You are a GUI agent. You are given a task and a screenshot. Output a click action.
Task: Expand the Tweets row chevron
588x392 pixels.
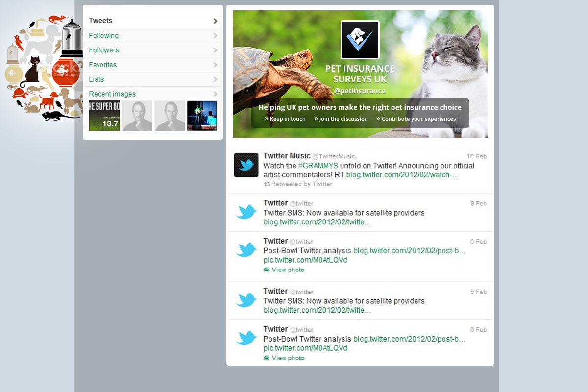point(215,21)
